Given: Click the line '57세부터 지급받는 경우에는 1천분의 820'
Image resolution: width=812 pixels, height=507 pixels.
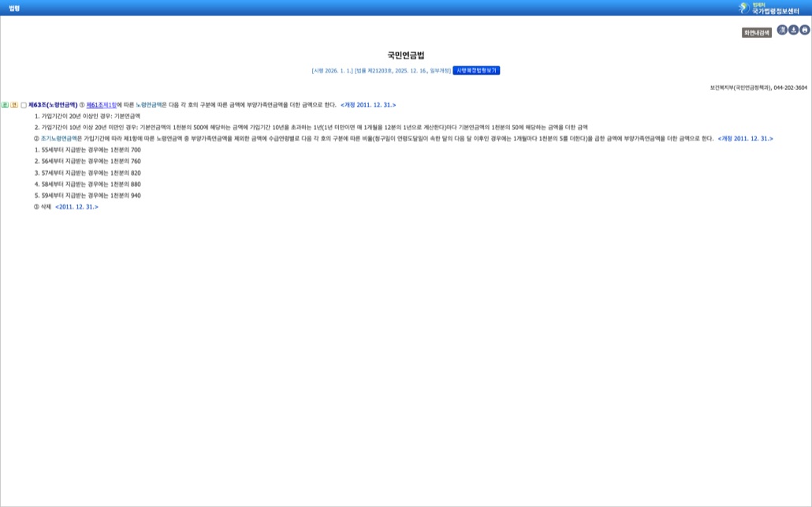Looking at the screenshot, I should (x=88, y=173).
